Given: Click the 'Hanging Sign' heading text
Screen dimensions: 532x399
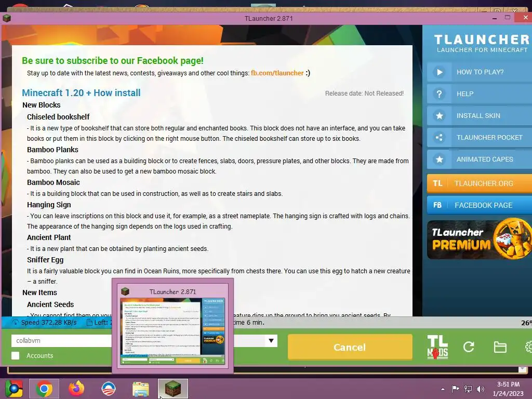Looking at the screenshot, I should pyautogui.click(x=49, y=205).
